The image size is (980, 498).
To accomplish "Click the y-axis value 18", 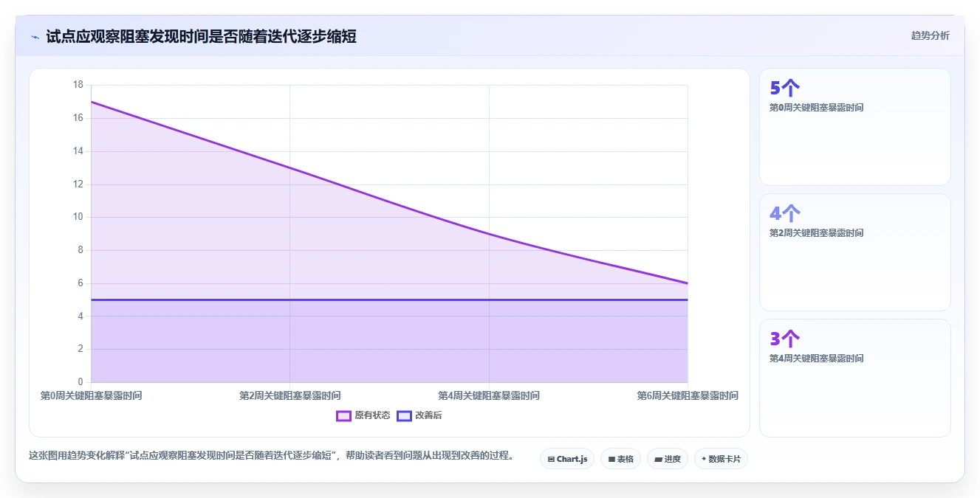I will [78, 85].
